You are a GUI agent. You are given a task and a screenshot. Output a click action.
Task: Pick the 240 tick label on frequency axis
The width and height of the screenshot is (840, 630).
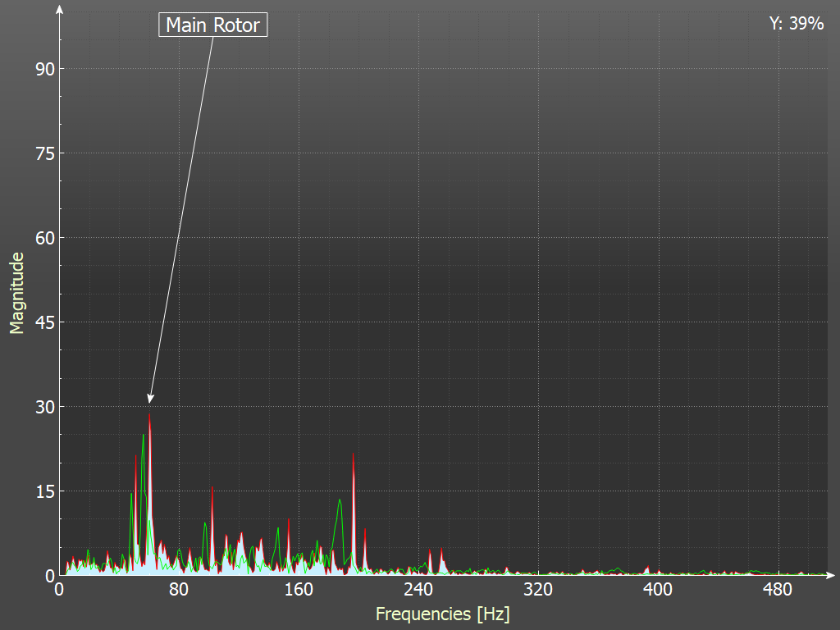(418, 590)
